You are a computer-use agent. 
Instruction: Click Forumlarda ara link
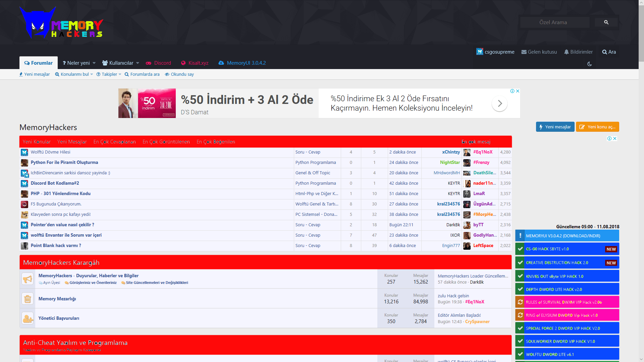[142, 74]
